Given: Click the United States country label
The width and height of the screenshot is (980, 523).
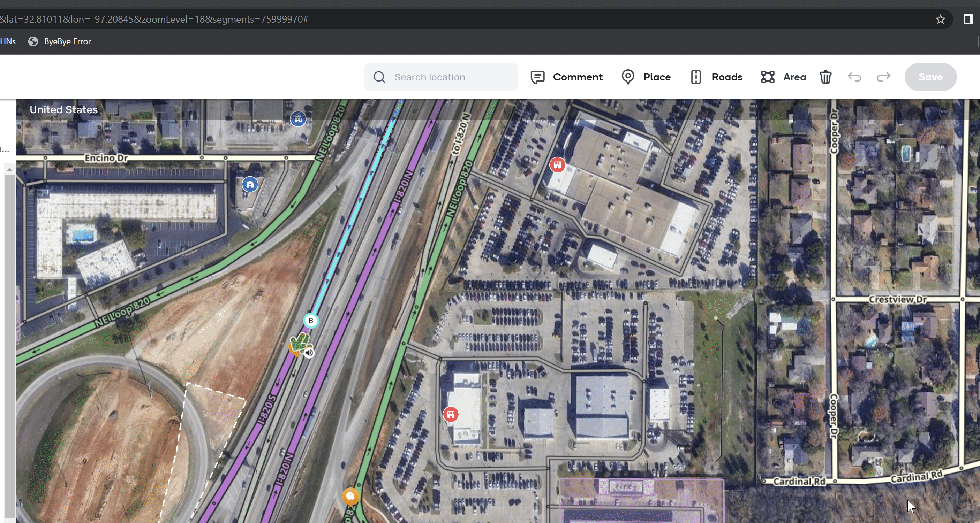Looking at the screenshot, I should tap(63, 109).
